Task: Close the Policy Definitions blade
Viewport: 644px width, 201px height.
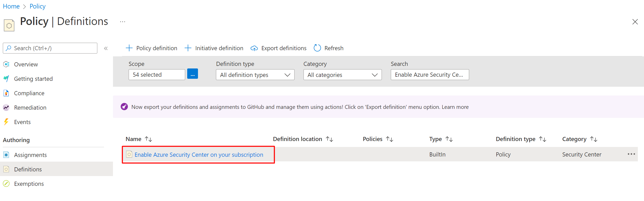Action: coord(635,22)
